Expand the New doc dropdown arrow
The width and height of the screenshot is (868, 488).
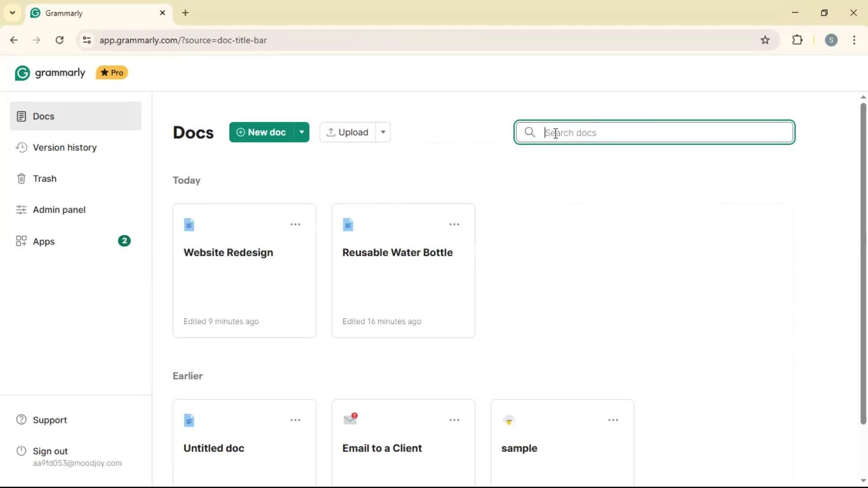tap(302, 132)
